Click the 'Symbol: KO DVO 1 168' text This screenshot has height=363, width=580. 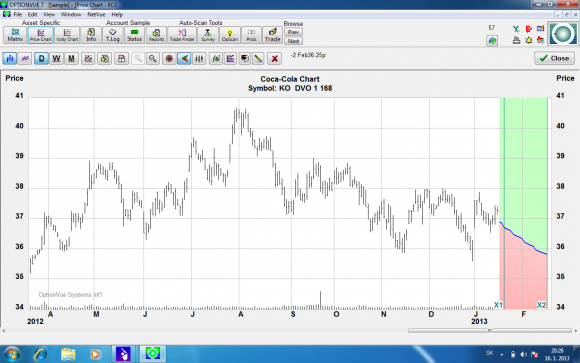pos(290,88)
